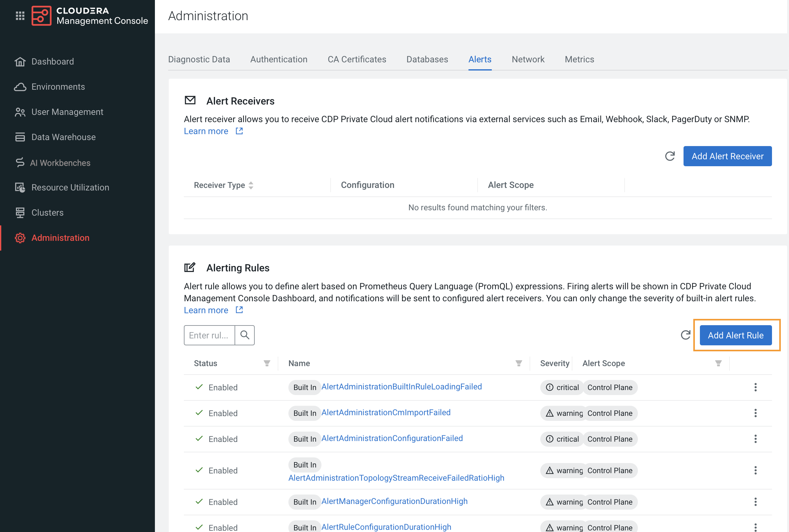Open the Name column filter

point(519,363)
